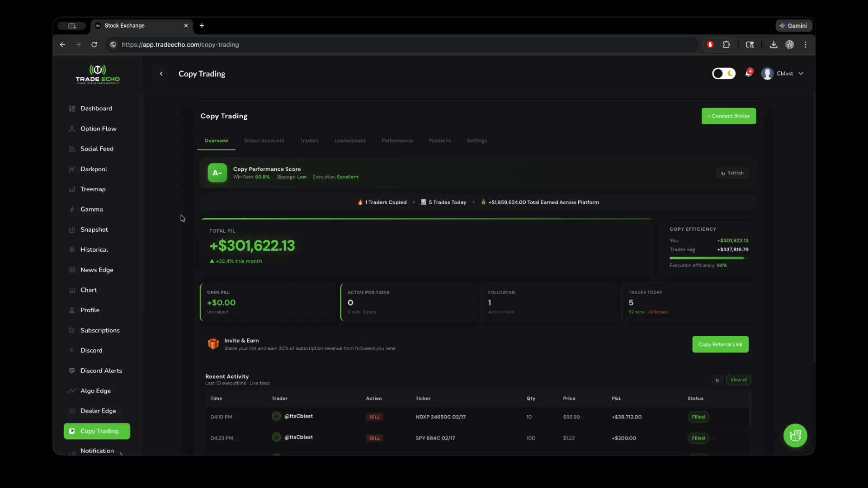868x488 pixels.
Task: Collapse sidebar with back chevron
Action: (x=161, y=74)
